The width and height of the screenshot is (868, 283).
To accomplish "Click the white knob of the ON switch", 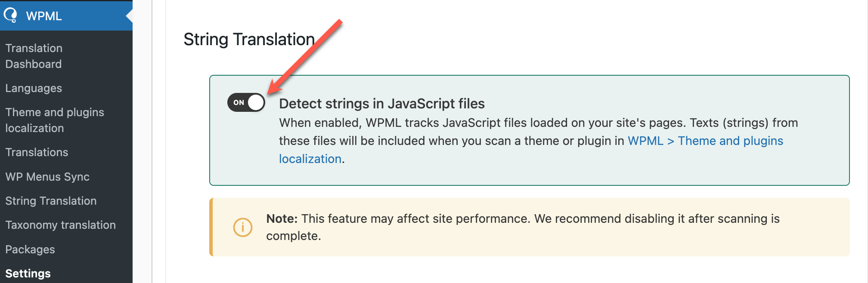I will pyautogui.click(x=256, y=102).
